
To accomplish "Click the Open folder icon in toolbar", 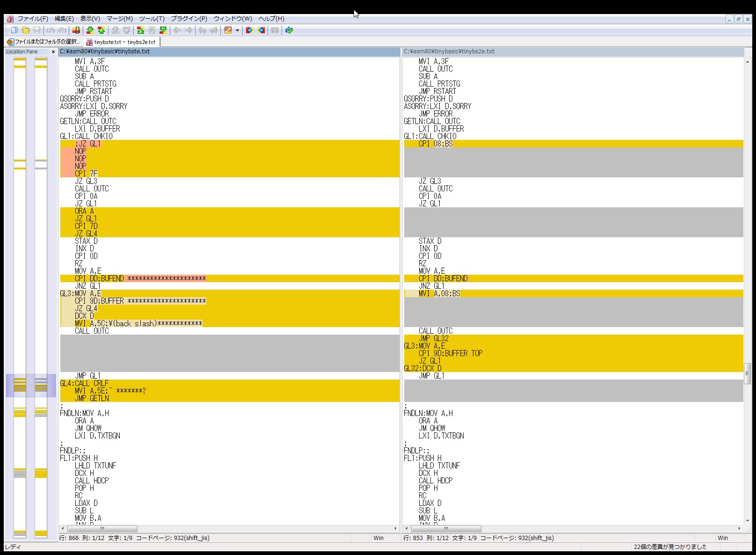I will 26,30.
